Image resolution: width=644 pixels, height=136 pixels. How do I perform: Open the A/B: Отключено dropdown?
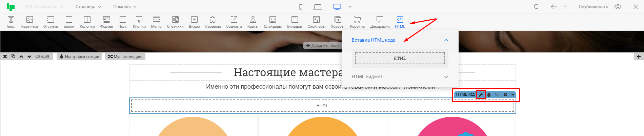[44, 7]
